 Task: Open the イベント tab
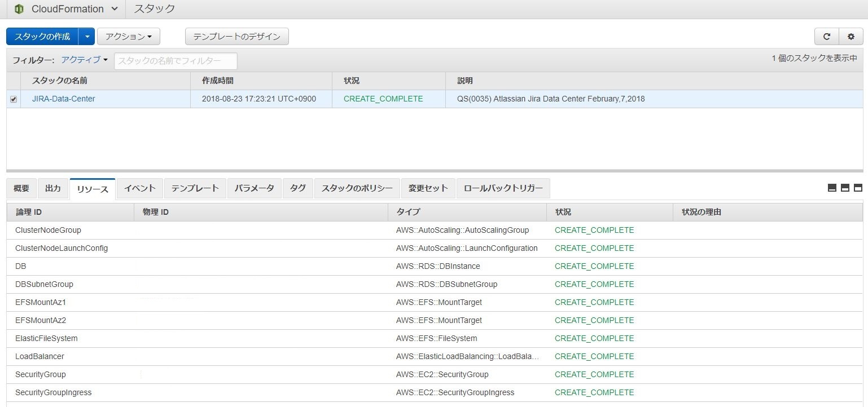(140, 188)
